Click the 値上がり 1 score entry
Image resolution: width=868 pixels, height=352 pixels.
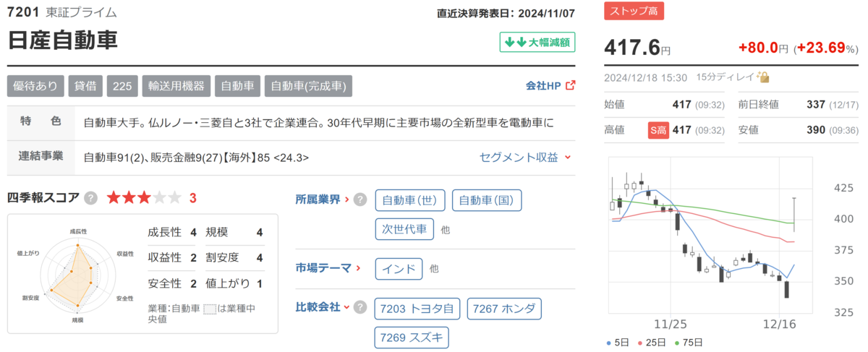pos(234,283)
